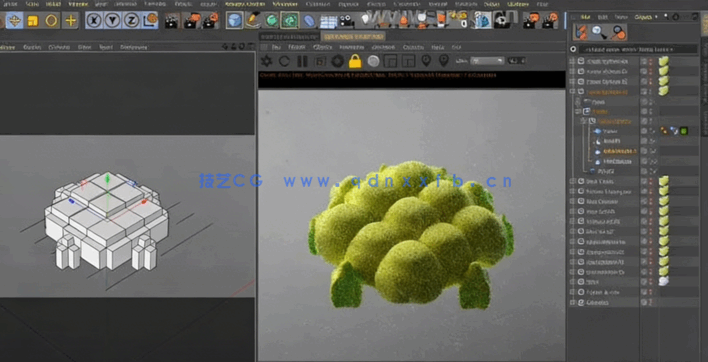The height and width of the screenshot is (362, 708).
Task: Toggle the grey sphere clay mode icon
Action: [x=373, y=61]
